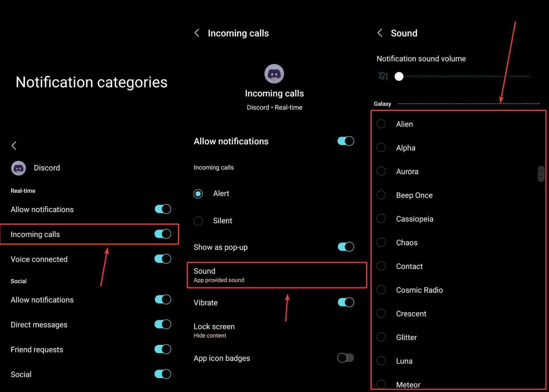
Task: Enable App icon badges switch
Action: [346, 358]
